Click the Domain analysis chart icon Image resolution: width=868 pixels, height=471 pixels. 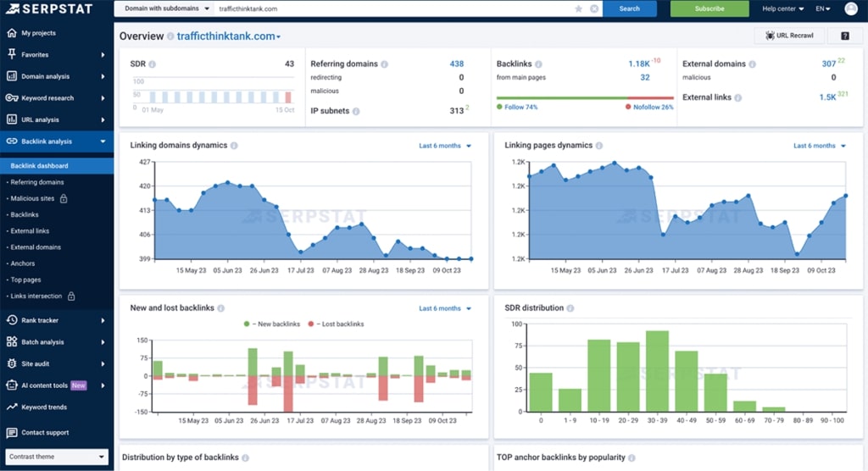12,76
